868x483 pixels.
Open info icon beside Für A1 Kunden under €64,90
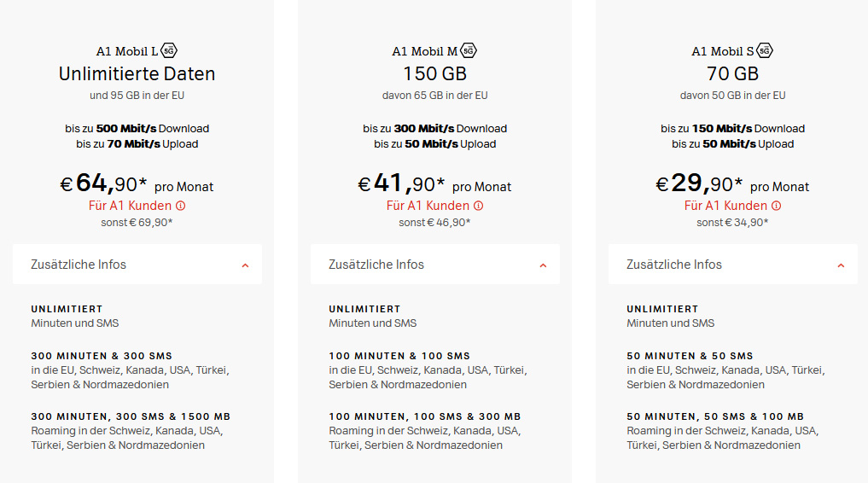[x=180, y=206]
